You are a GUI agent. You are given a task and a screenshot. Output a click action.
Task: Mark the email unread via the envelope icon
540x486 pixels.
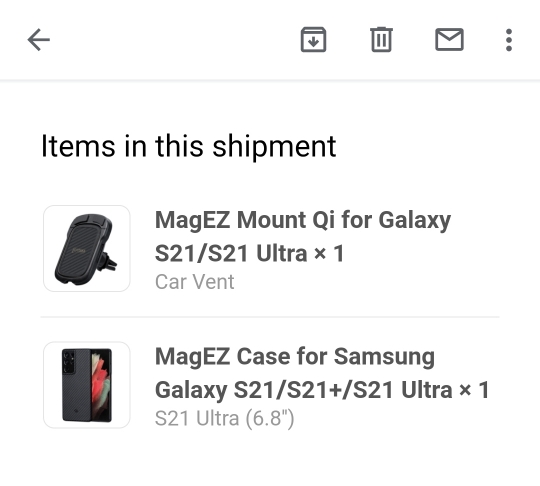point(449,40)
